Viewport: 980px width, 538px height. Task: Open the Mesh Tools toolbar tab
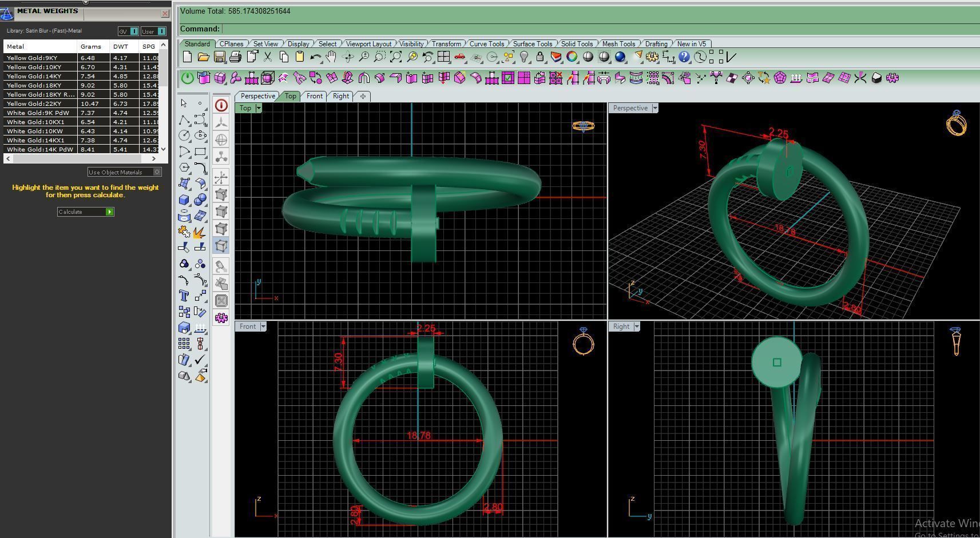[618, 44]
